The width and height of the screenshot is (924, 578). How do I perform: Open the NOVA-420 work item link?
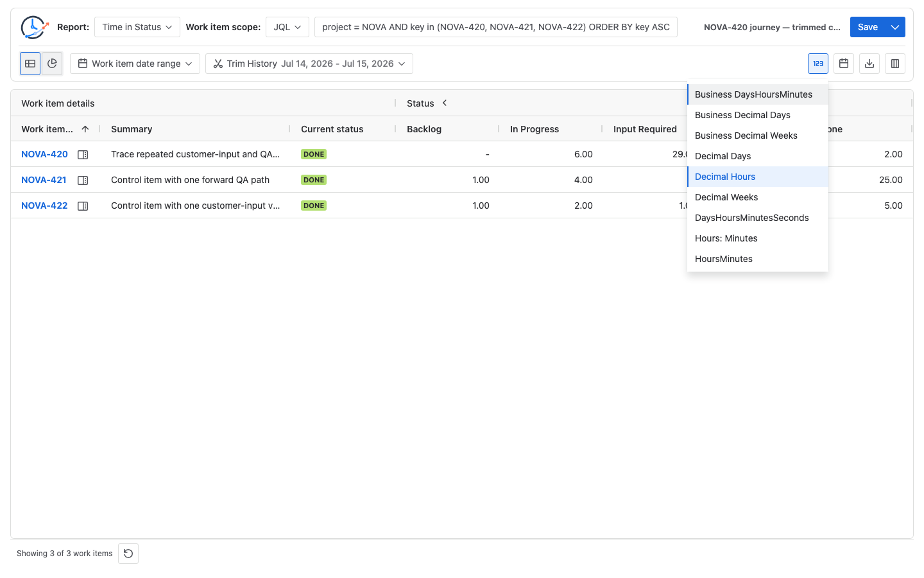(x=44, y=154)
